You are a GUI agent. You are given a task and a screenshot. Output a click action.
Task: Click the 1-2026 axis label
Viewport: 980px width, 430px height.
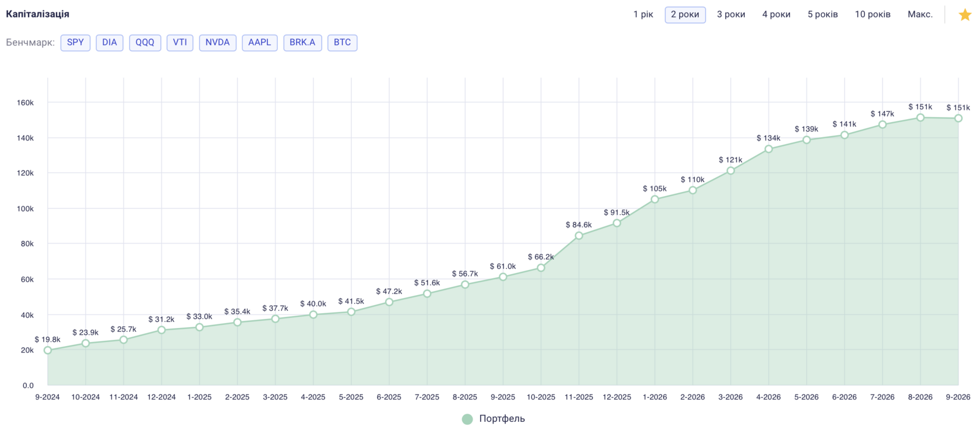click(654, 397)
